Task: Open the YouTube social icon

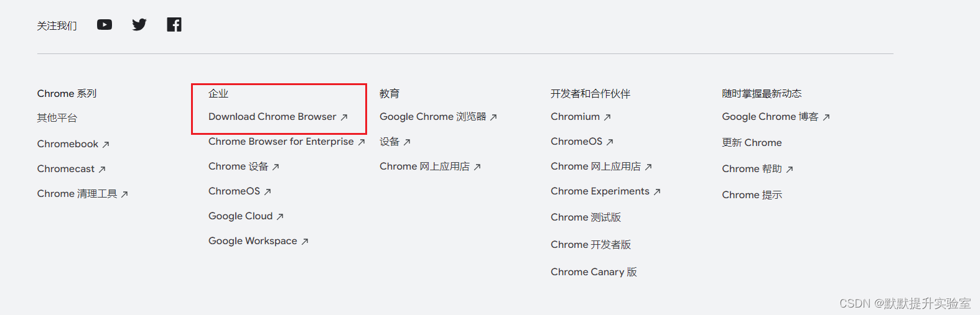Action: coord(105,25)
